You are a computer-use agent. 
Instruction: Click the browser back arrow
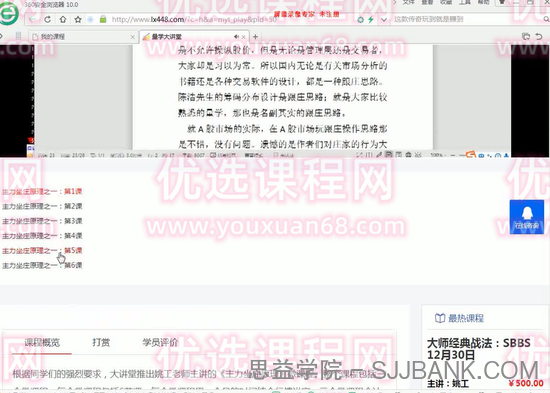(32, 19)
